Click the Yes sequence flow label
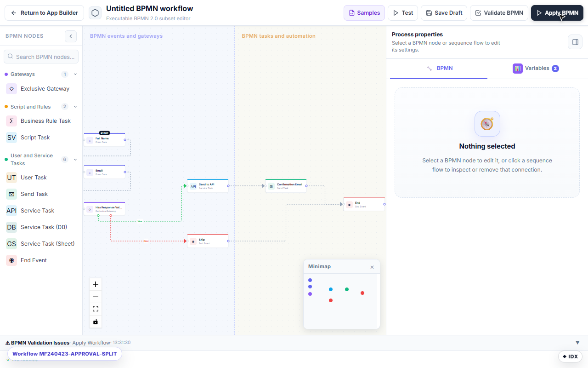The image size is (588, 368). [140, 221]
